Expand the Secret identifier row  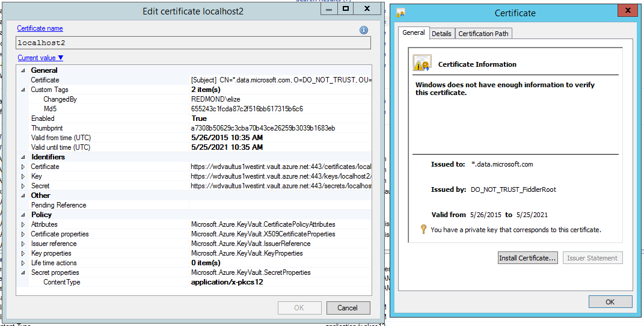pyautogui.click(x=23, y=186)
